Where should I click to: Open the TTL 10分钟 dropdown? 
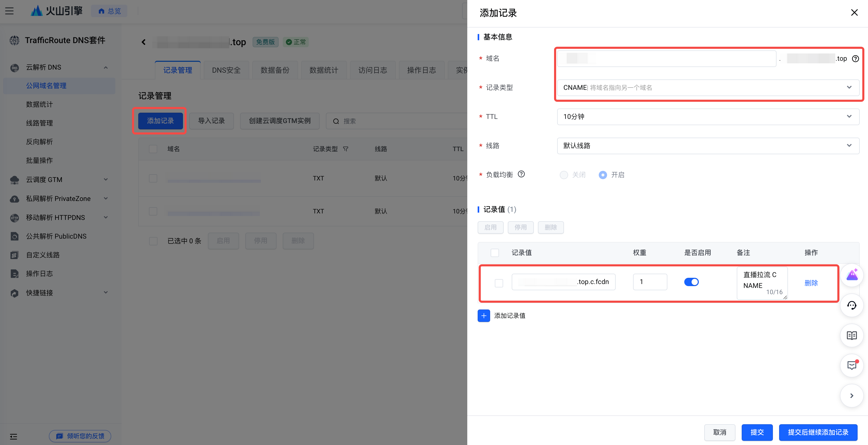708,117
